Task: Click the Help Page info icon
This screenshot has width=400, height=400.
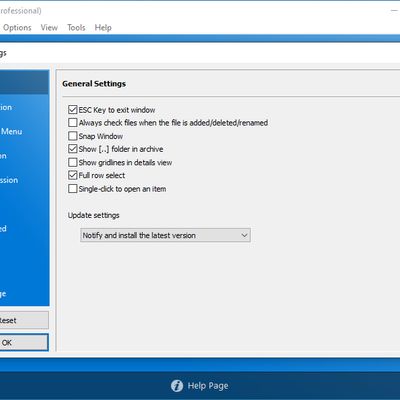Action: [177, 386]
